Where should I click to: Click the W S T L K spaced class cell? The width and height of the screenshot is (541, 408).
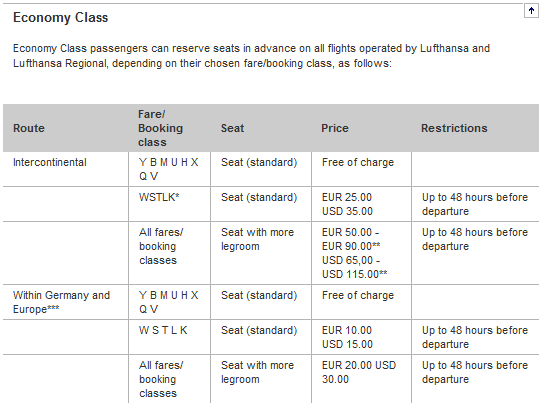(163, 330)
